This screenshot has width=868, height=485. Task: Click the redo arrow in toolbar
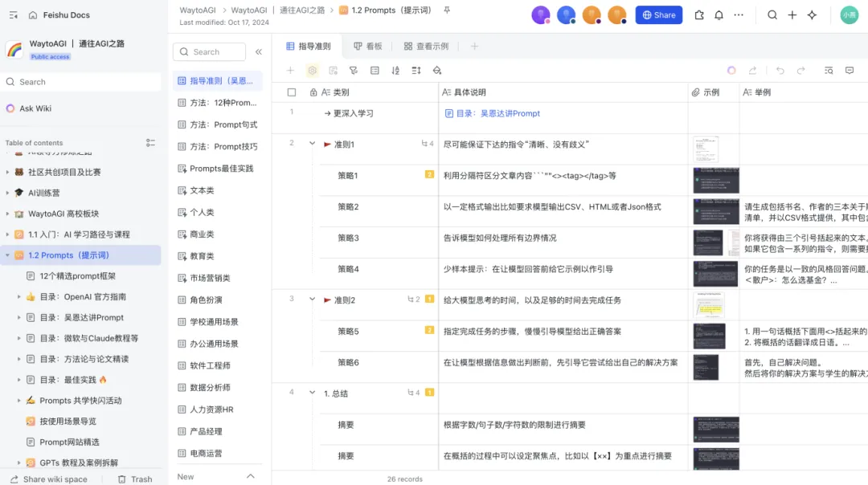pyautogui.click(x=801, y=70)
